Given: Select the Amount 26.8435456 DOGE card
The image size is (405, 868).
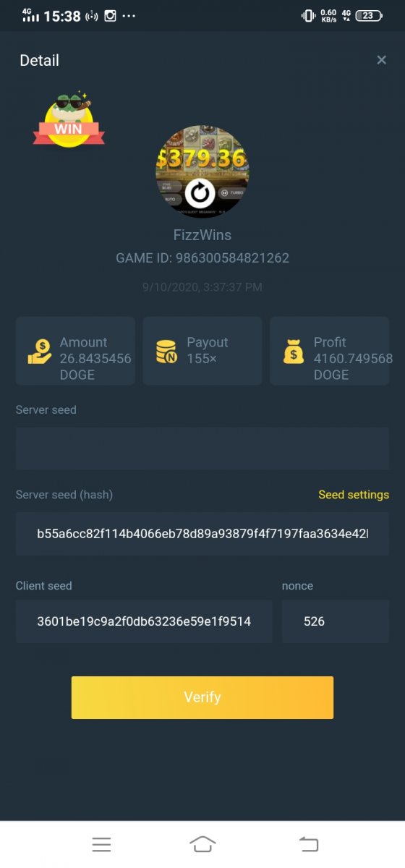Looking at the screenshot, I should coord(75,351).
